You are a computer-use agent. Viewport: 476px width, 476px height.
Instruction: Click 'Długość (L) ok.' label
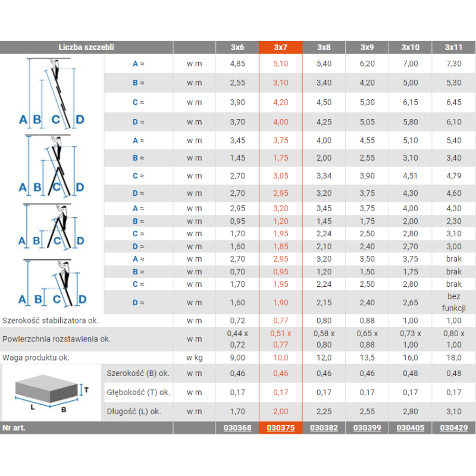(x=133, y=412)
